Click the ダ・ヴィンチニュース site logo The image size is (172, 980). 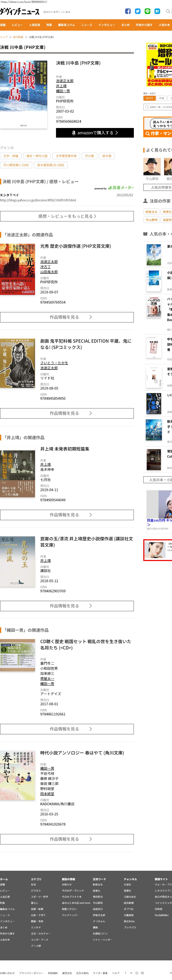click(20, 12)
